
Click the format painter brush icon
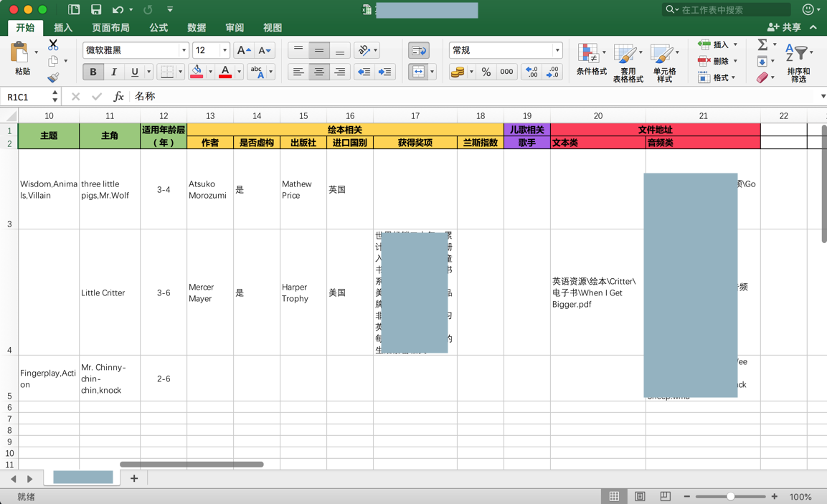pos(52,77)
